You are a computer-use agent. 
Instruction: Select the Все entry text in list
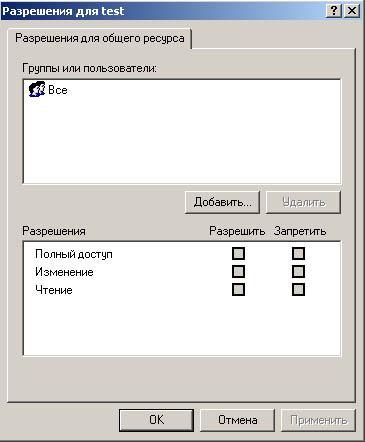click(58, 90)
